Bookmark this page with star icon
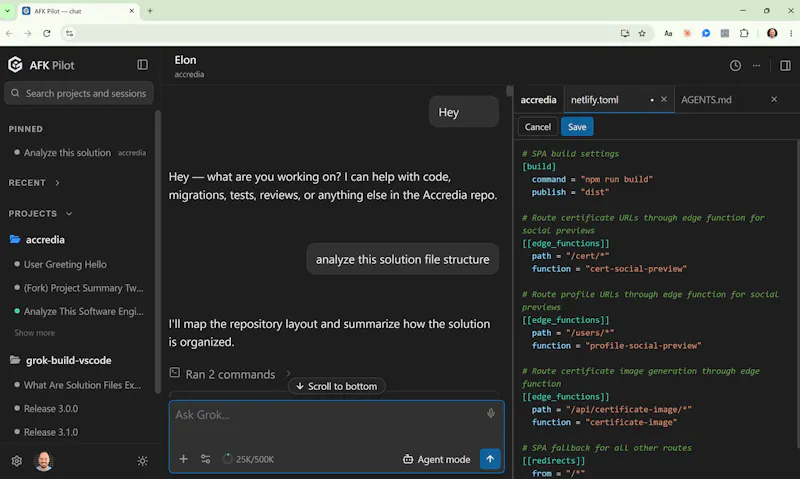The width and height of the screenshot is (800, 479). [642, 33]
